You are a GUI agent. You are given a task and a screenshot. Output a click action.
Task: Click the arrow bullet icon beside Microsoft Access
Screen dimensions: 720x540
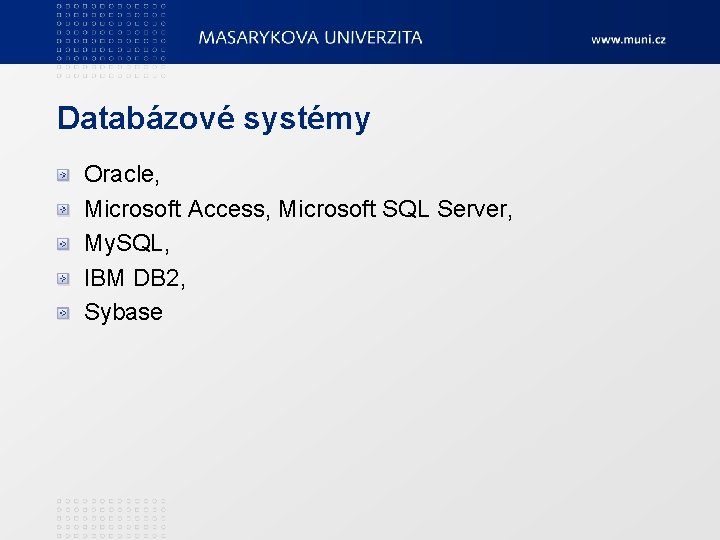click(x=63, y=210)
